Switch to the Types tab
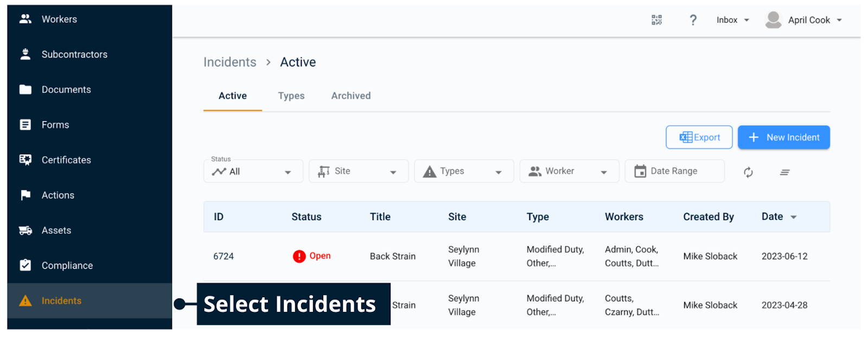Image resolution: width=868 pixels, height=338 pixels. (291, 96)
